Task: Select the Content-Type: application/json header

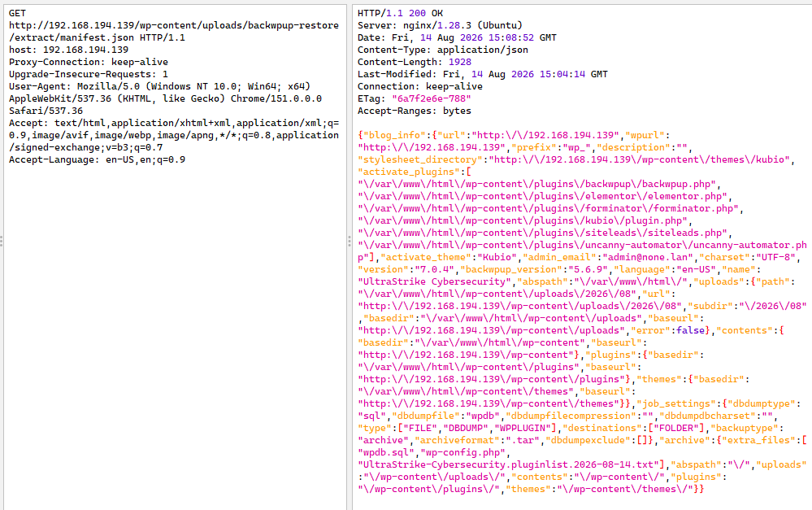Action: 443,50
